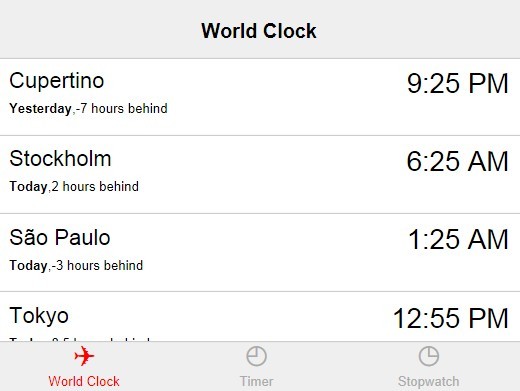Click the 1:25 AM time for São Paulo
The image size is (520, 391).
tap(458, 239)
